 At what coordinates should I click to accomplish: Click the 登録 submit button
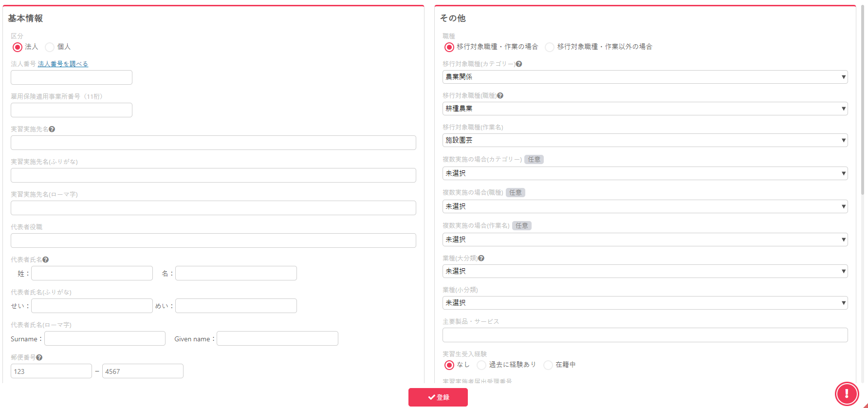click(438, 397)
